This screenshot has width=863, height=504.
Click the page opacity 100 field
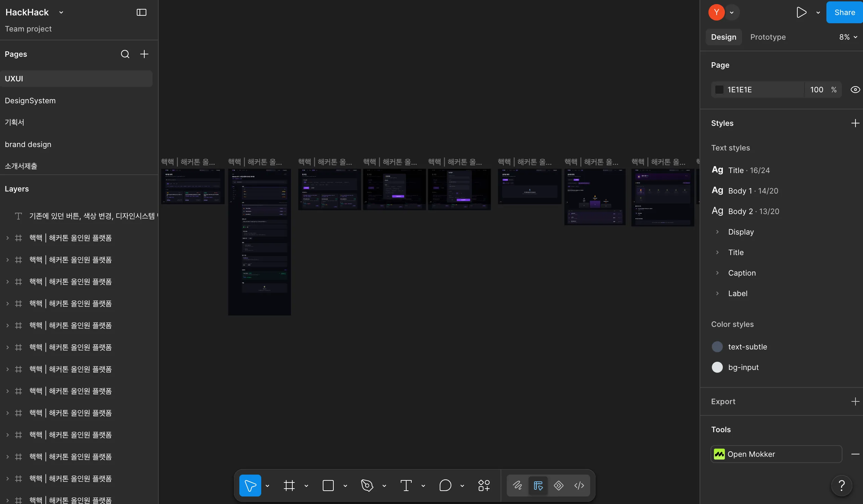(x=816, y=90)
